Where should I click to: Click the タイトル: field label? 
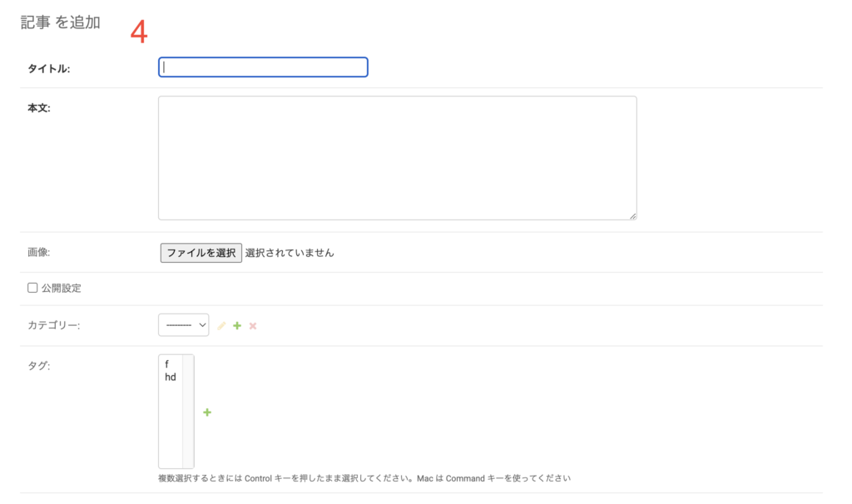[x=49, y=69]
